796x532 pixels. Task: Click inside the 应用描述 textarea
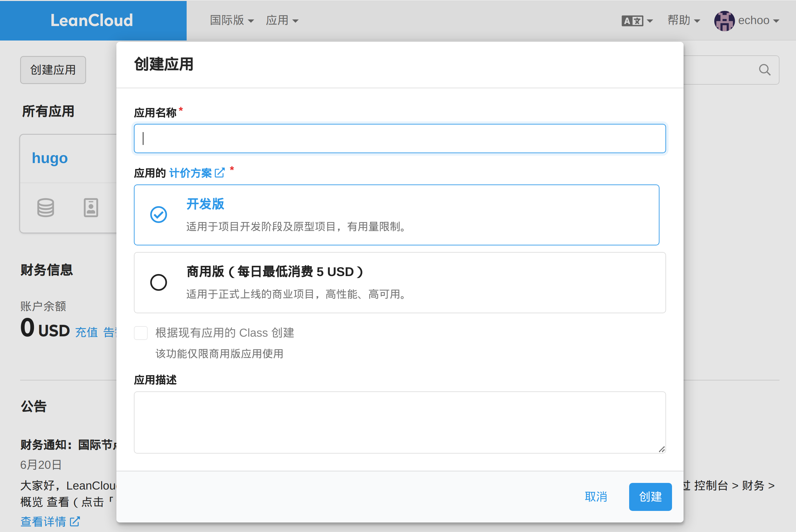tap(399, 422)
